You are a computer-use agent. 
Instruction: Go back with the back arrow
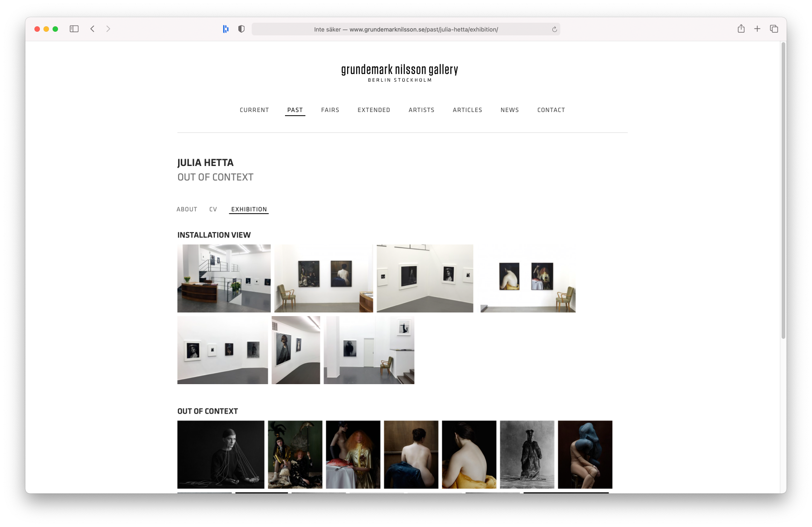tap(92, 29)
